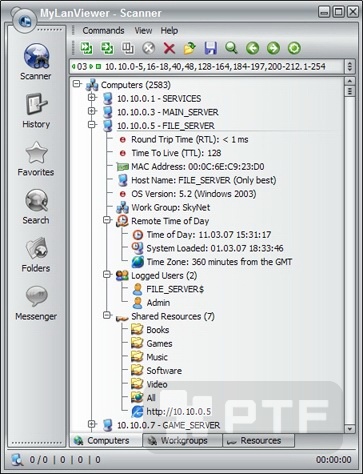
Task: Click the Books shared folder icon
Action: coord(137,330)
